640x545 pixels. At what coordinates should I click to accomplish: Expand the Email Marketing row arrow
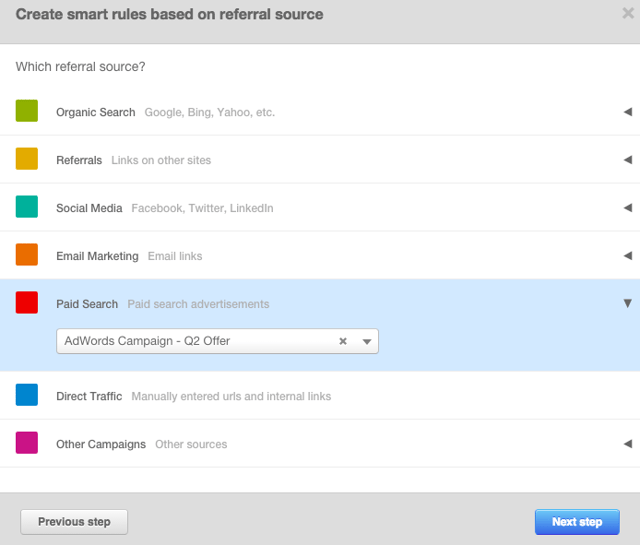point(627,256)
